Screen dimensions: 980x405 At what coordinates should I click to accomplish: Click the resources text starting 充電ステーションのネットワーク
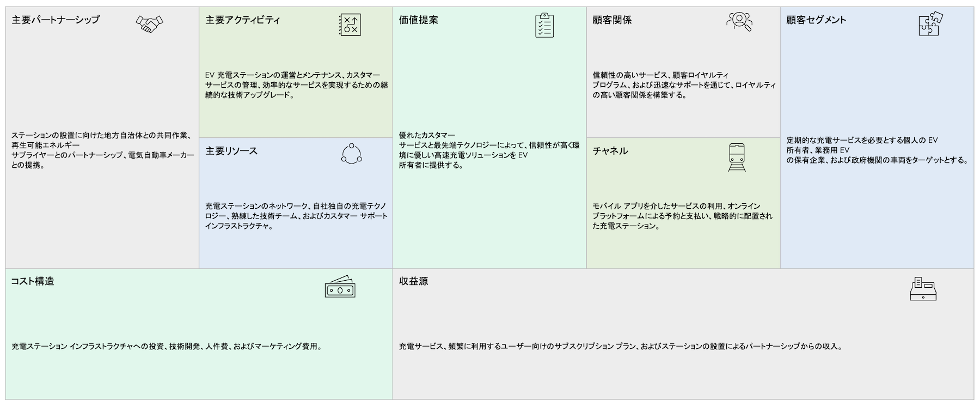[x=297, y=216]
